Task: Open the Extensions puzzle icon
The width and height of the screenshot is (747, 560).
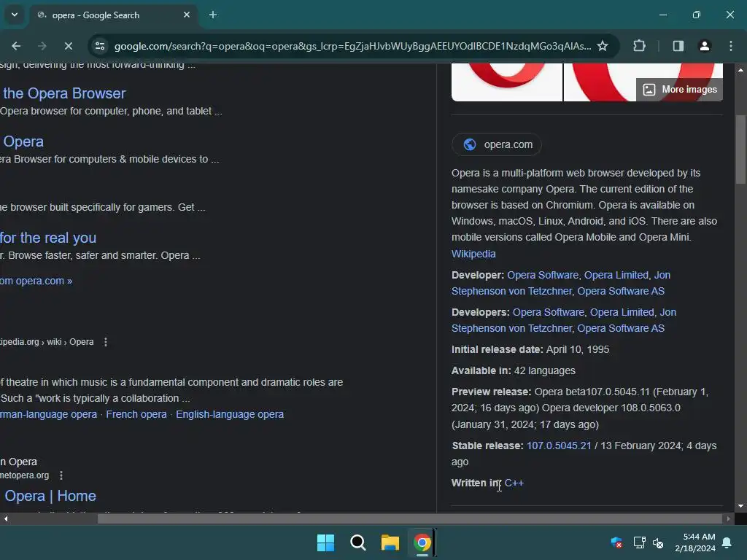Action: click(639, 46)
